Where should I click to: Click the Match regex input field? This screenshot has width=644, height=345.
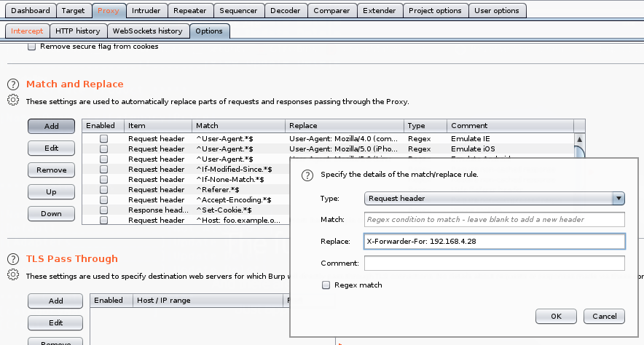coord(495,220)
